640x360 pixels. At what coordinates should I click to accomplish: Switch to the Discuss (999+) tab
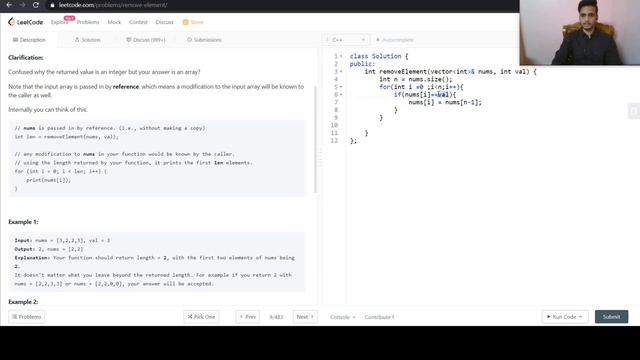pyautogui.click(x=146, y=40)
